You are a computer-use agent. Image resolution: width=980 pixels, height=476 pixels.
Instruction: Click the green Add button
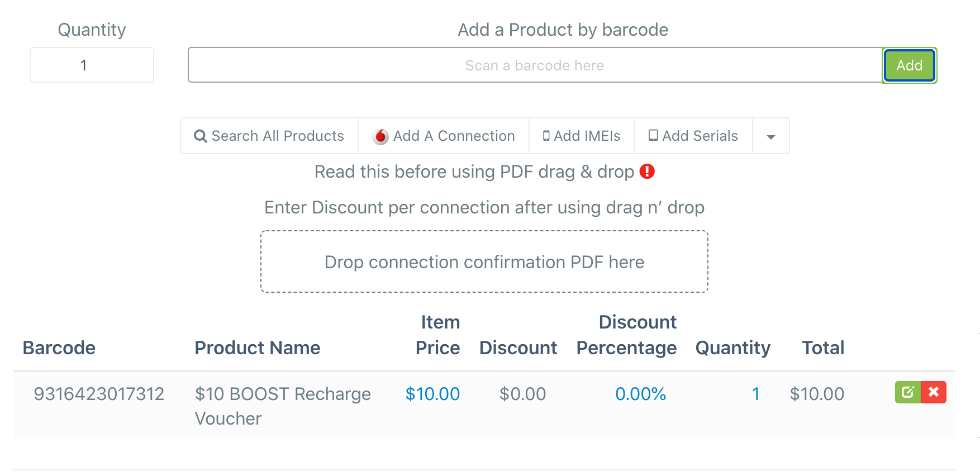(x=909, y=65)
